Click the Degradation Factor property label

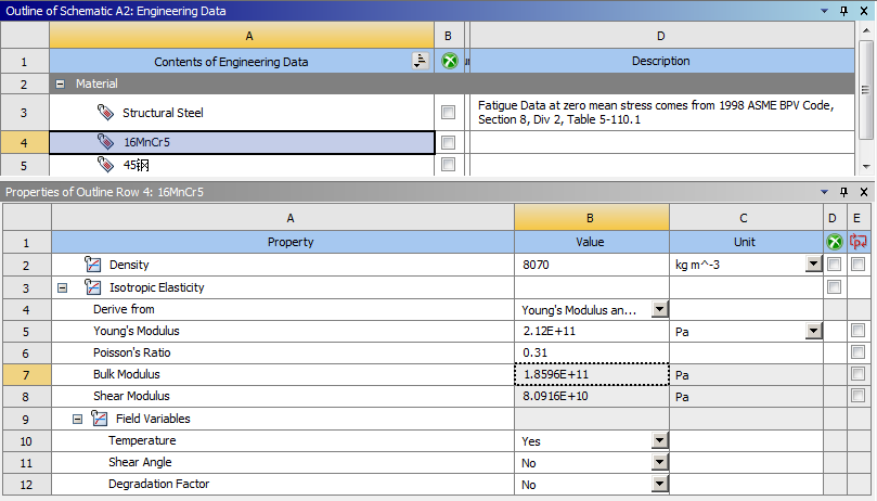click(x=159, y=484)
